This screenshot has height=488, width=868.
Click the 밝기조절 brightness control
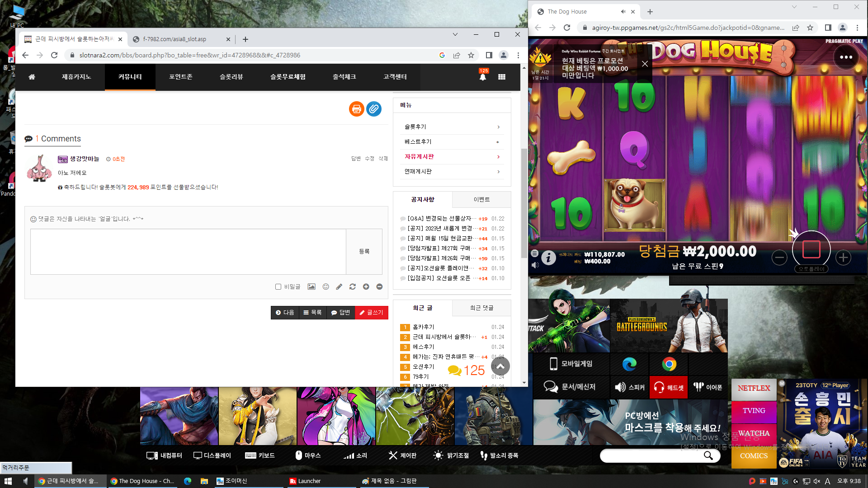coord(451,455)
